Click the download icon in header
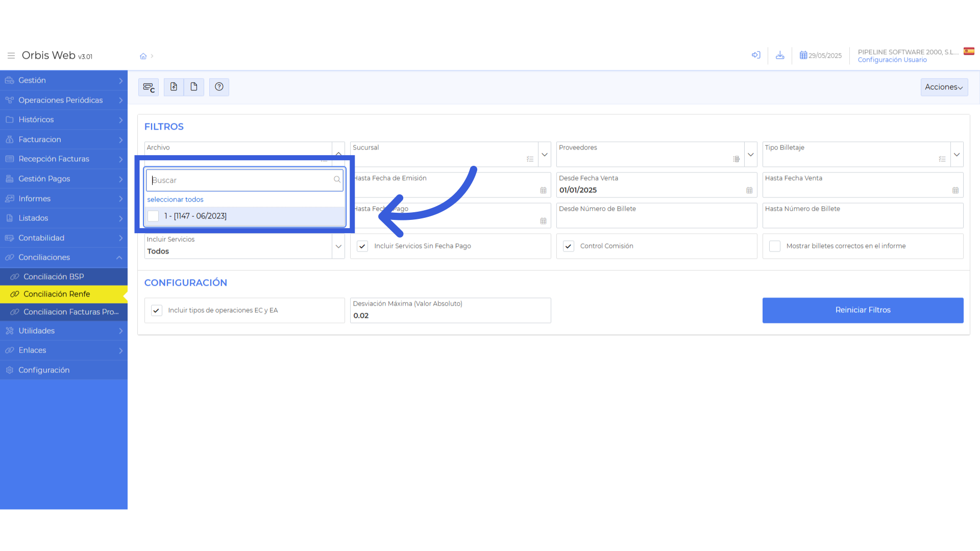This screenshot has width=980, height=551. (x=780, y=55)
